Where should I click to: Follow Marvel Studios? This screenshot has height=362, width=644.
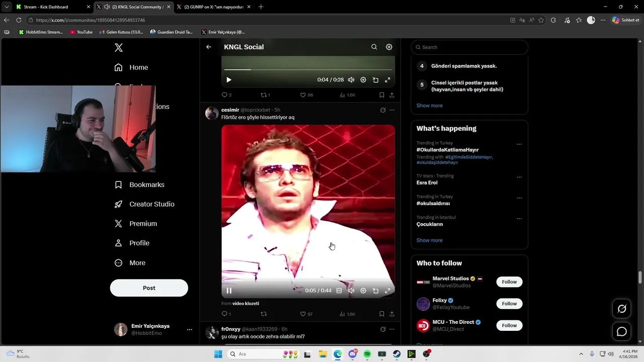(x=509, y=282)
